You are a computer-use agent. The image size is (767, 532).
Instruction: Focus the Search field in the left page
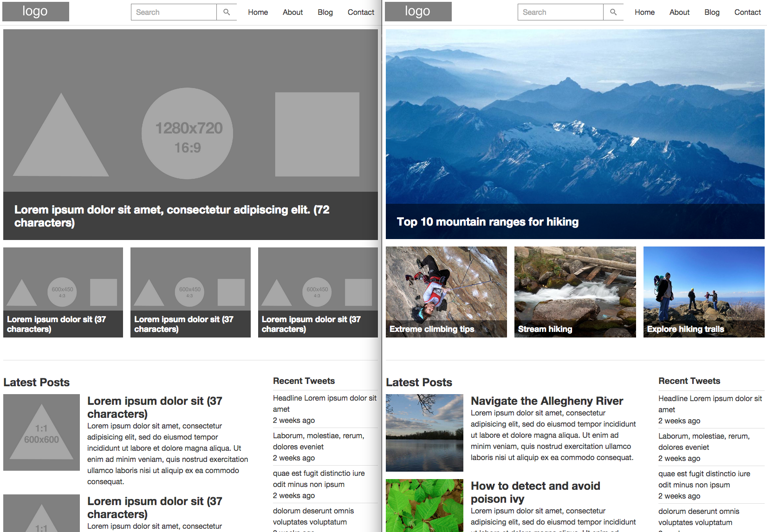[174, 12]
